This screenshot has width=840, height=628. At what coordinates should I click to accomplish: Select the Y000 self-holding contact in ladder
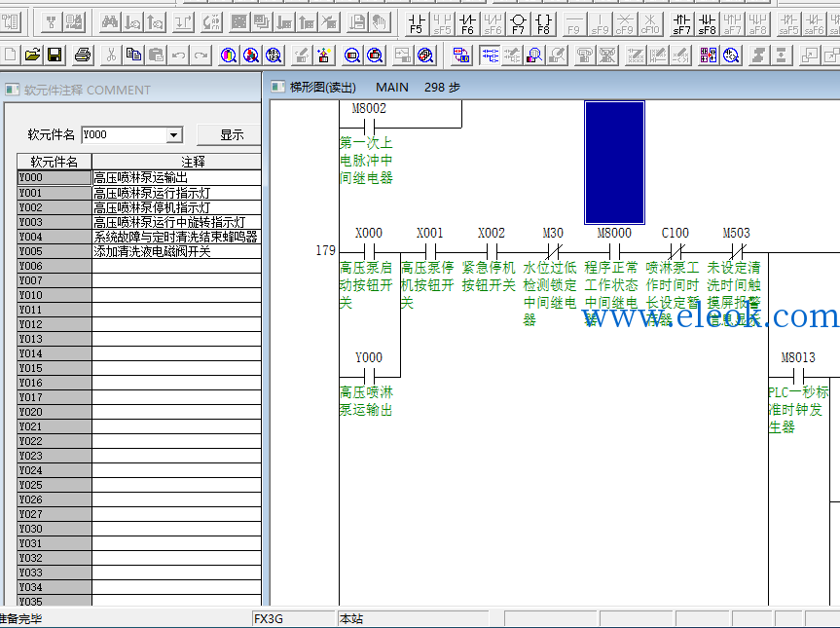369,375
